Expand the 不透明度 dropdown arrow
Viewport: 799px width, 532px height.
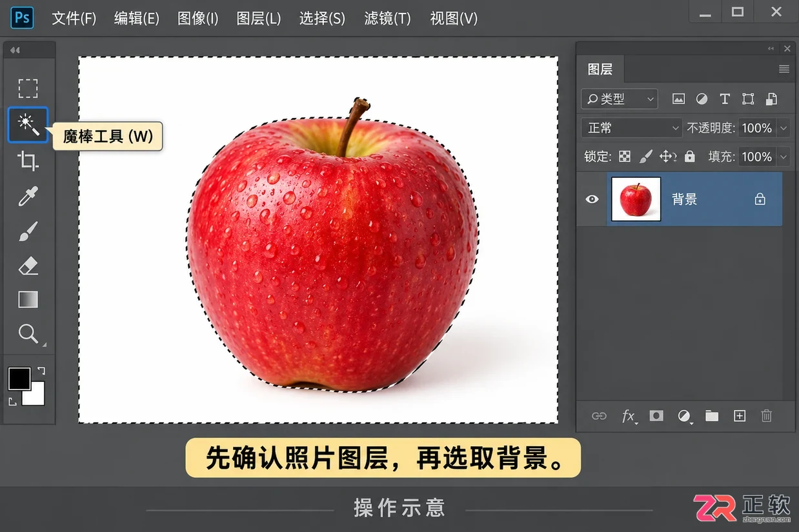coord(784,128)
